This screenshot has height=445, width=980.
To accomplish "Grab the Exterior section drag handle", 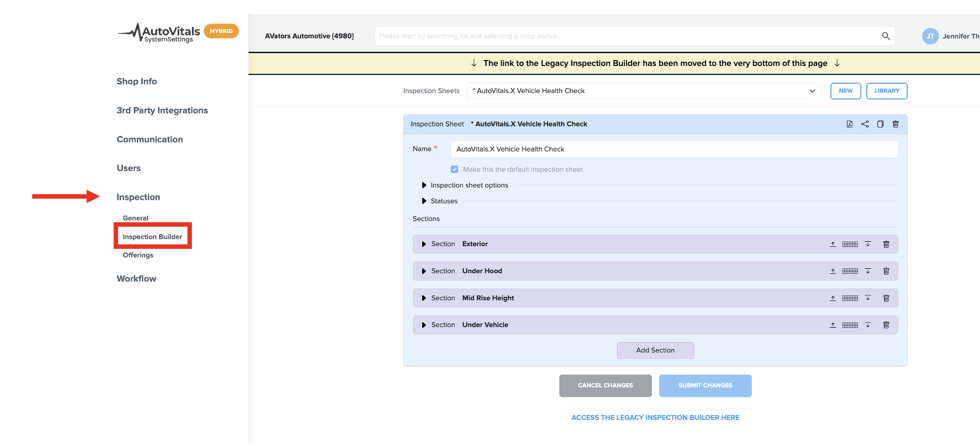I will click(850, 244).
